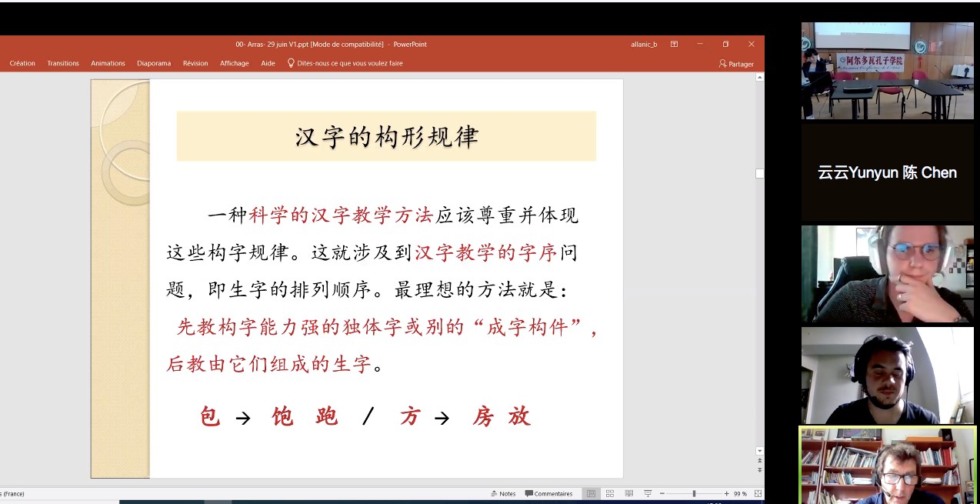Fit slide to current window
Screen dimensions: 980x504
pyautogui.click(x=758, y=493)
